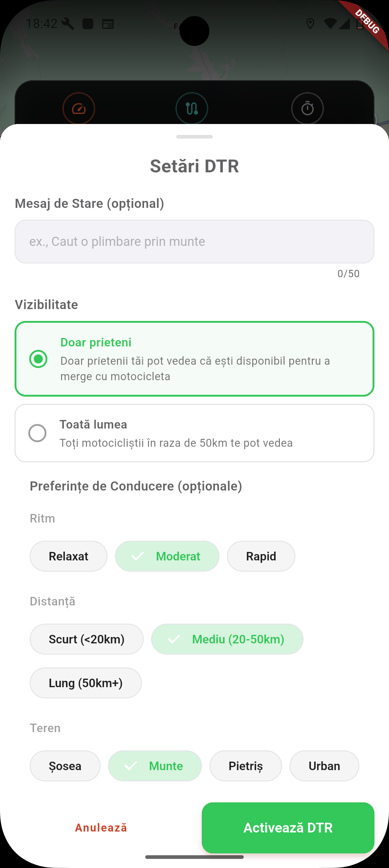Screen dimensions: 389x868
Task: Select the Doar prieteni radio button
Action: pos(38,359)
